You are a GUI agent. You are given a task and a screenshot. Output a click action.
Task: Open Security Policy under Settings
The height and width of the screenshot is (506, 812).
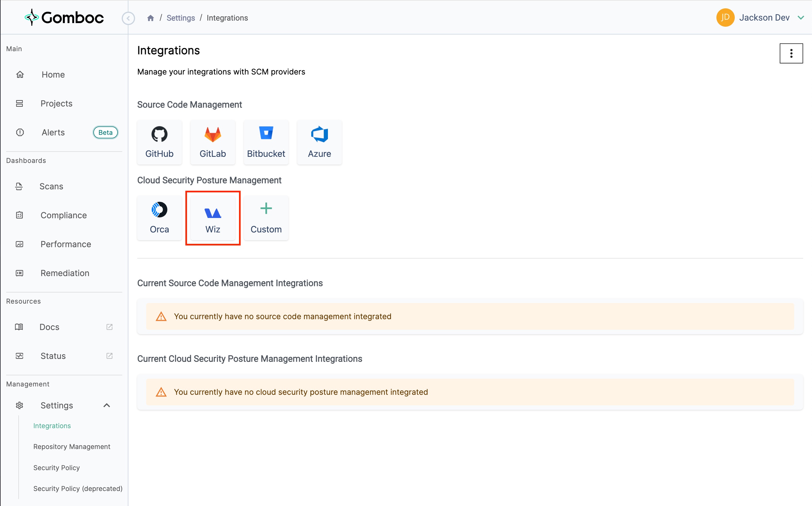point(56,468)
